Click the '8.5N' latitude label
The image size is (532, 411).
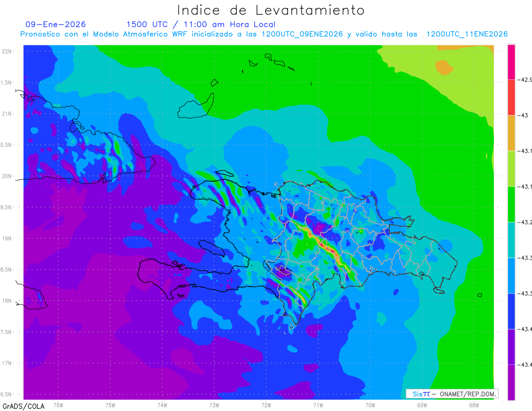tap(7, 270)
